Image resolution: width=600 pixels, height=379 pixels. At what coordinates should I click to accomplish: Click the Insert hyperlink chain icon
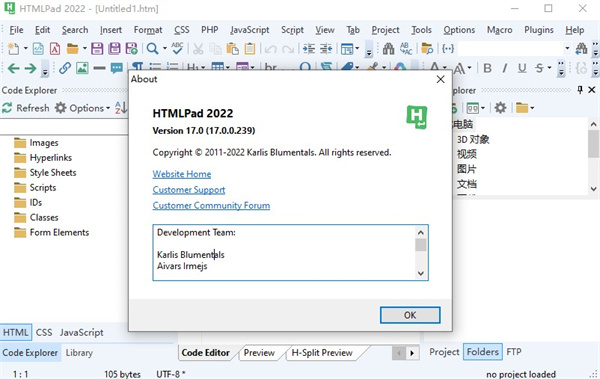coord(65,68)
